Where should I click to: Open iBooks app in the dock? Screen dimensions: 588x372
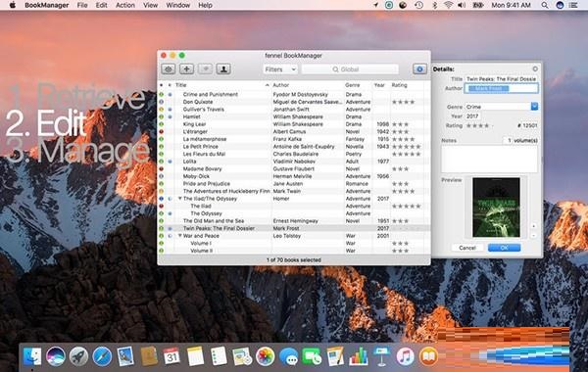pos(428,356)
